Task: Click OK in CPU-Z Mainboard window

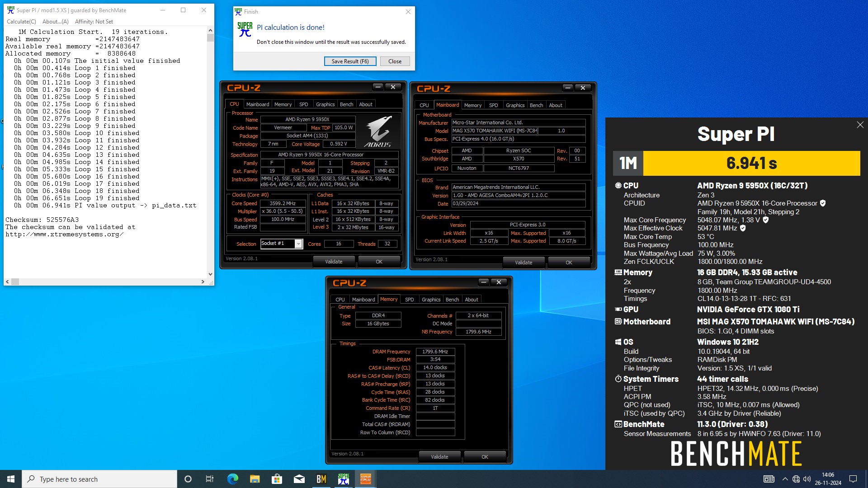Action: point(569,263)
